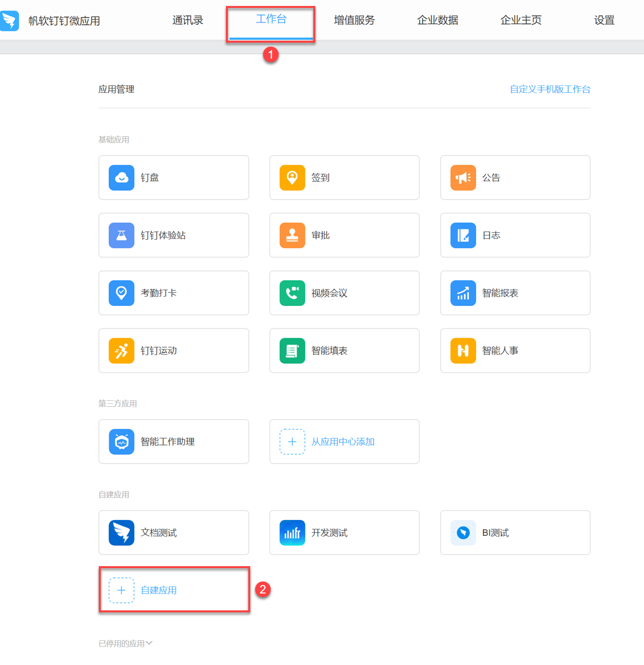Click the plus icon for 从应用中心添加
Viewport: 644px width, 665px height.
point(292,442)
